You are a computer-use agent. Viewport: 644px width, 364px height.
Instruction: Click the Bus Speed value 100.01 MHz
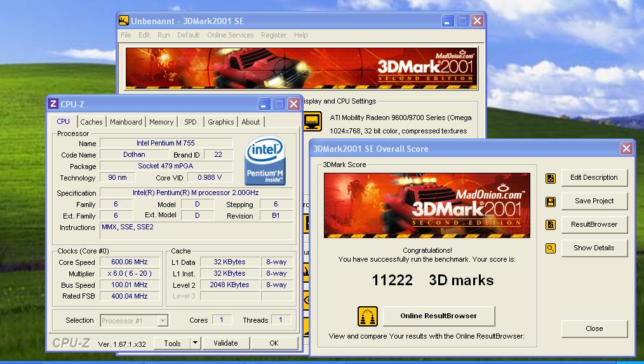click(130, 285)
